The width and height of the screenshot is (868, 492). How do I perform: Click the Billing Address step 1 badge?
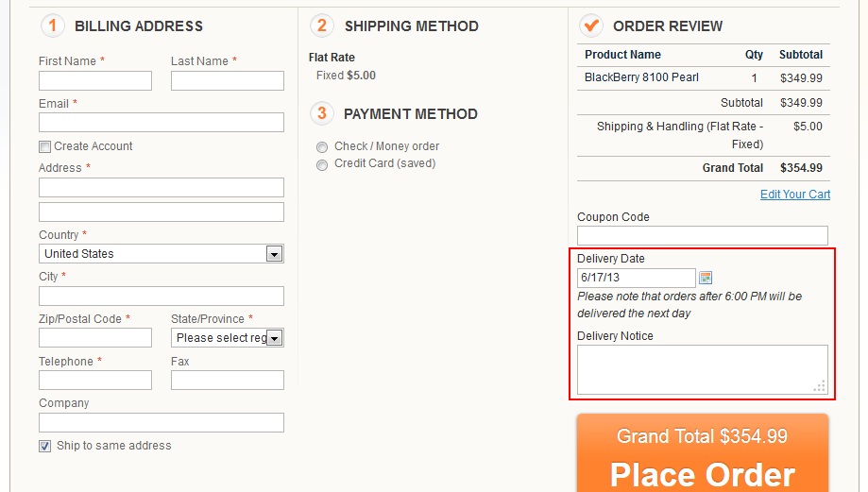53,25
